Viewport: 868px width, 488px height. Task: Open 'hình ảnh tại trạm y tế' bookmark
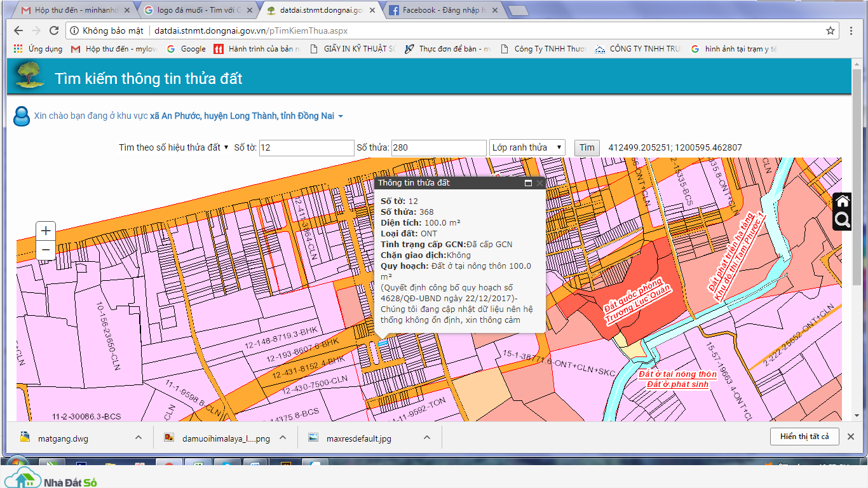734,49
